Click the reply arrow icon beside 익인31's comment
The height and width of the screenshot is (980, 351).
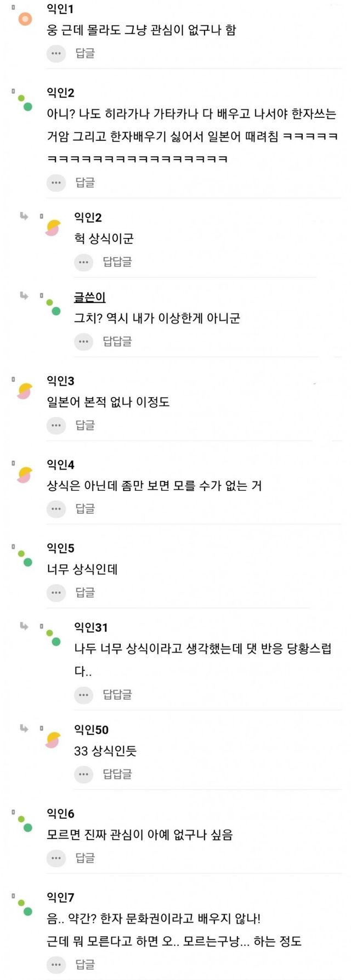(x=24, y=626)
